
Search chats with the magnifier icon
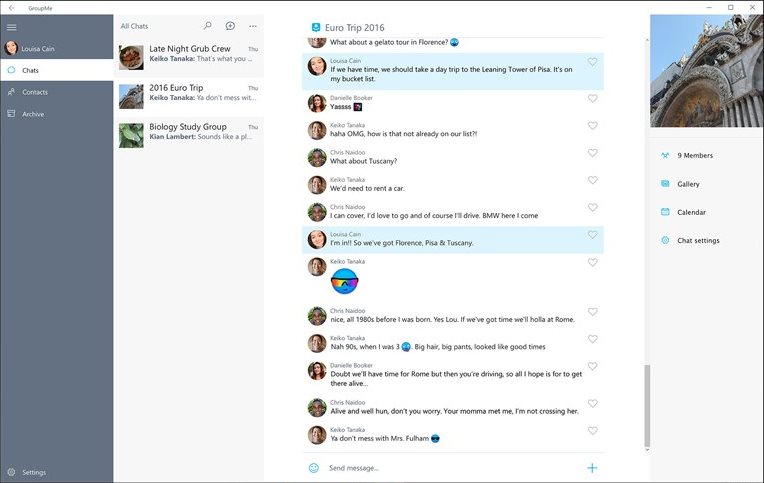[x=208, y=25]
